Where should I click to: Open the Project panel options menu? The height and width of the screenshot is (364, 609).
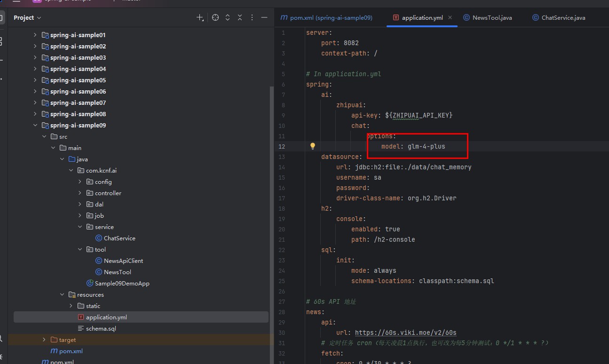252,17
